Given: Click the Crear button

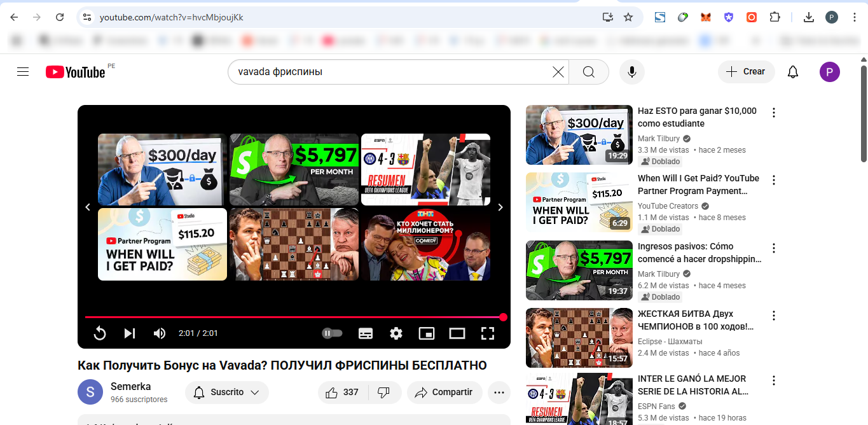Looking at the screenshot, I should click(x=747, y=72).
